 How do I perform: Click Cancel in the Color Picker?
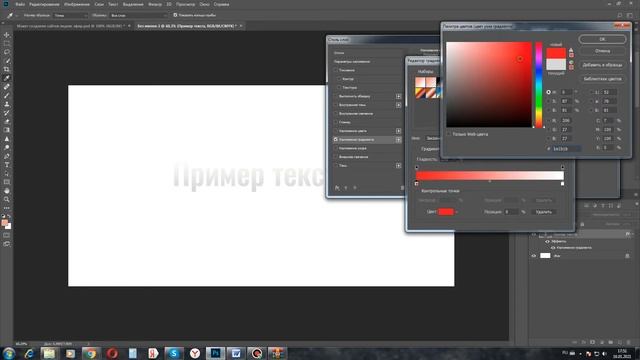602,51
